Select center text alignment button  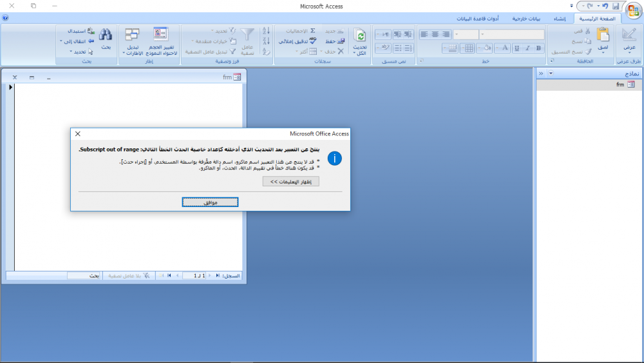click(435, 35)
